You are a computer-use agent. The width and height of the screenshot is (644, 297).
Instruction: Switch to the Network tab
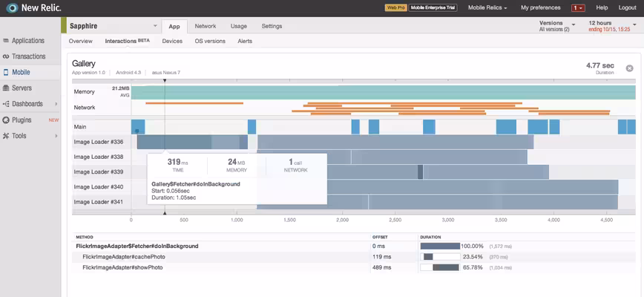click(x=206, y=26)
